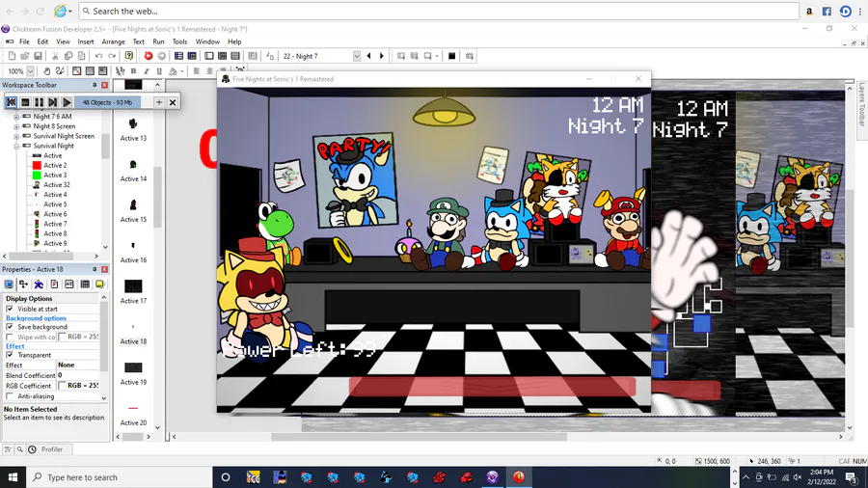Expand the Night 7 6 AM tree node
The image size is (868, 488).
coord(16,117)
